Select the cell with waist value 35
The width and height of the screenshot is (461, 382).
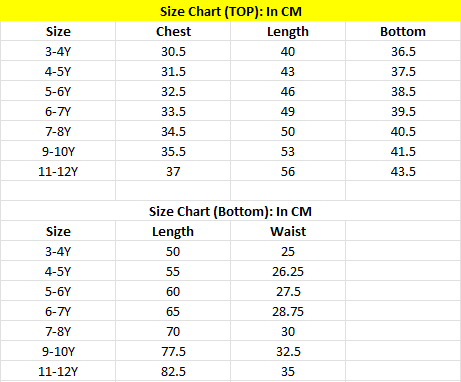point(288,371)
